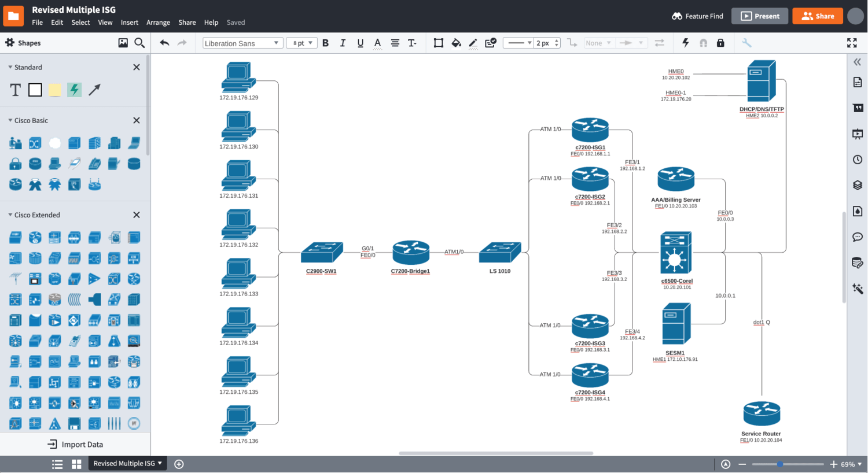Click the undo arrow in toolbar

pyautogui.click(x=164, y=43)
